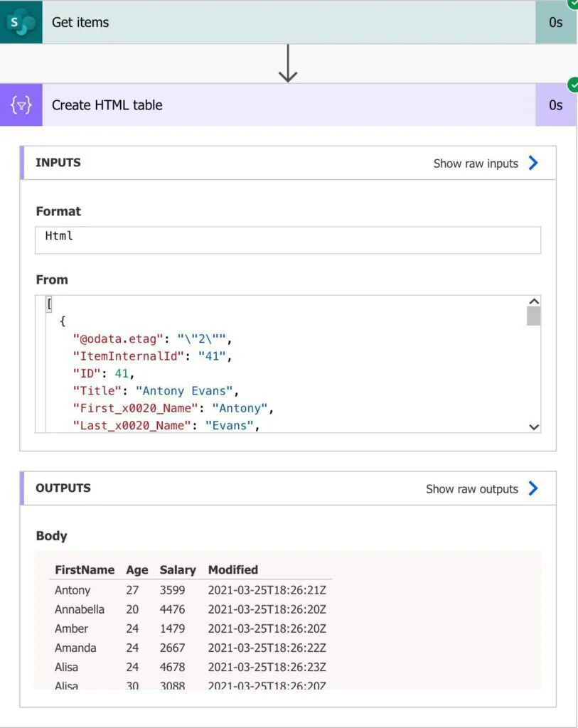Click the Format field containing Html
This screenshot has height=728, width=578.
[288, 240]
